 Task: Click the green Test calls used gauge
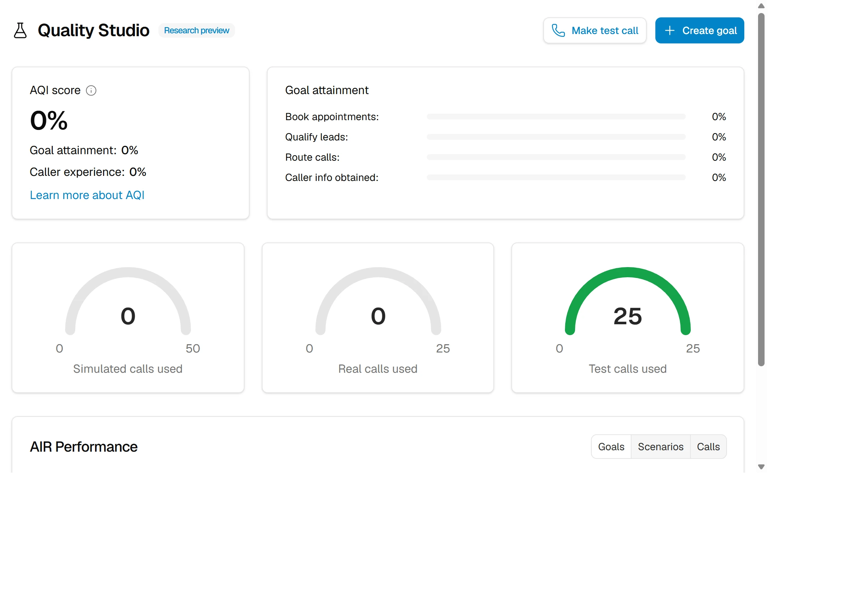pos(627,301)
